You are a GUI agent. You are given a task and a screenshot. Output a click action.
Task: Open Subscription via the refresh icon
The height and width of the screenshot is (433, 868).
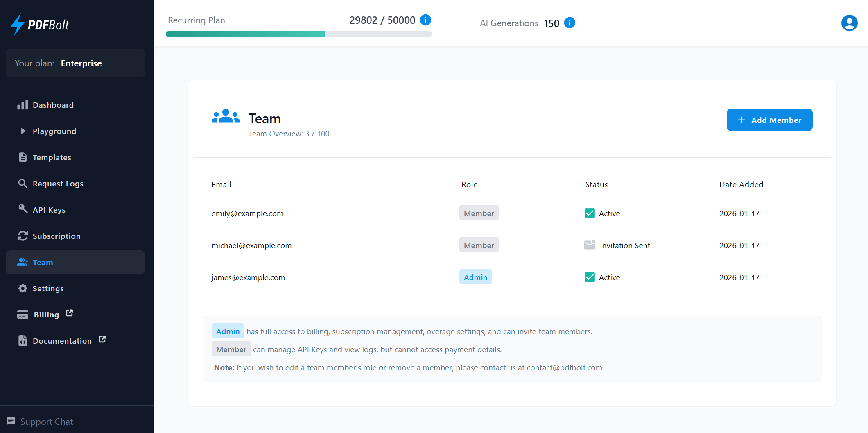pos(23,236)
